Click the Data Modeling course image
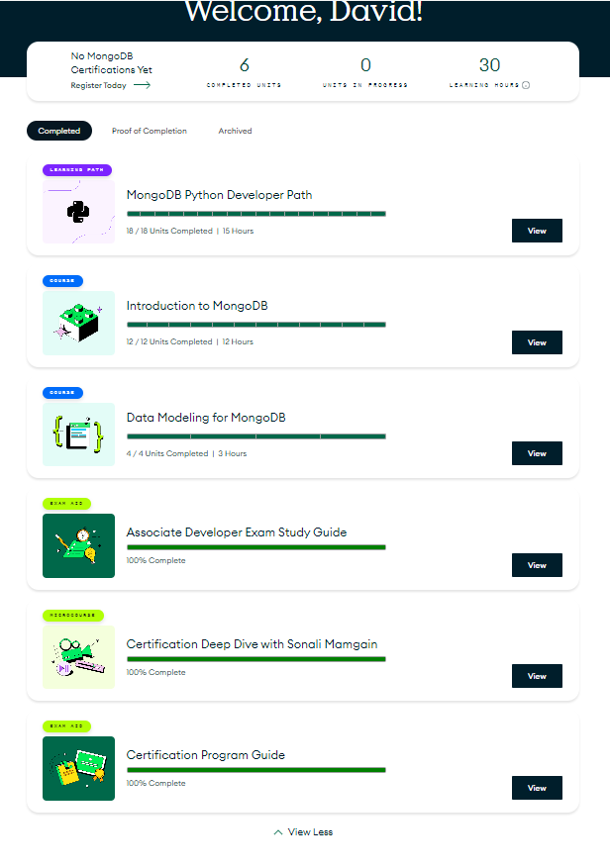The width and height of the screenshot is (610, 868). coord(78,434)
